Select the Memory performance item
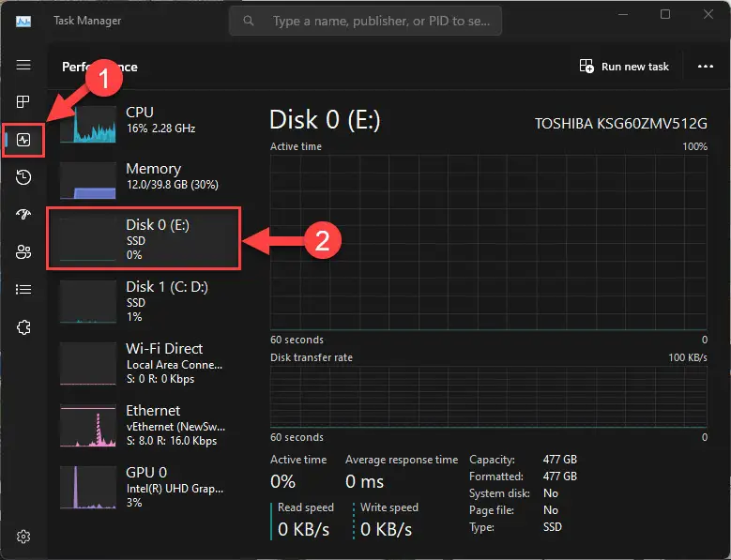Image resolution: width=731 pixels, height=560 pixels. point(144,180)
